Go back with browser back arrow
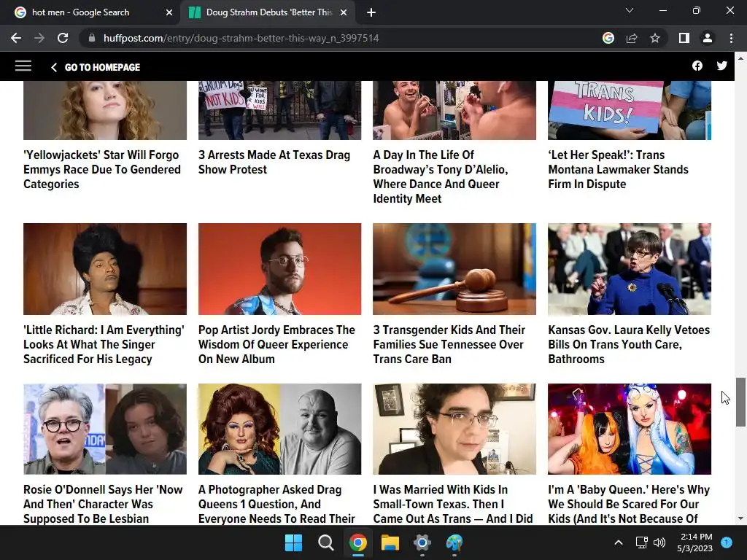 [16, 38]
